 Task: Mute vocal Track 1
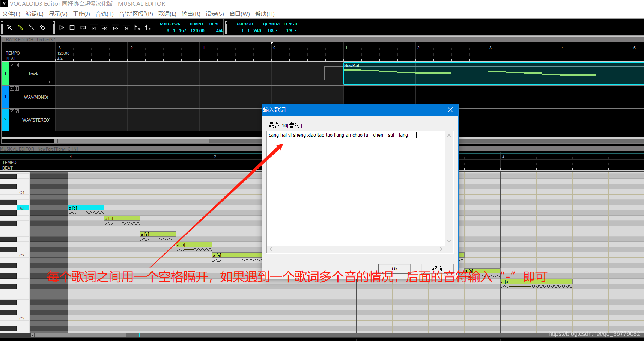coord(12,65)
